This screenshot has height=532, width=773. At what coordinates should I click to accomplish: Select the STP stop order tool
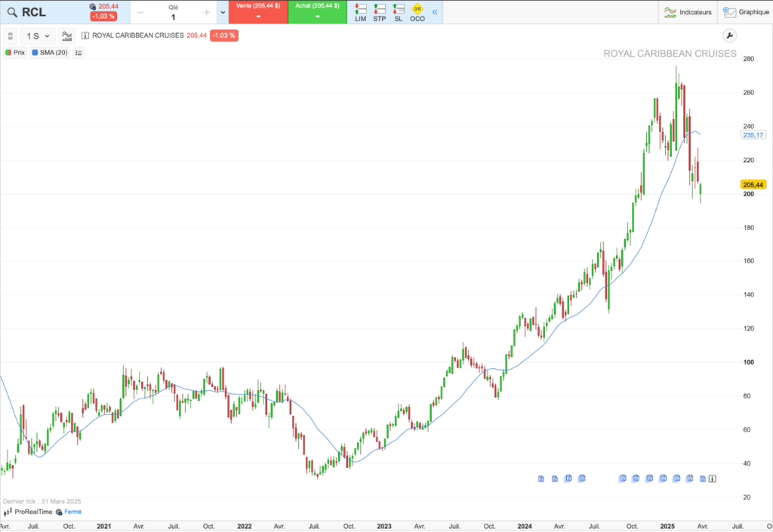point(379,12)
